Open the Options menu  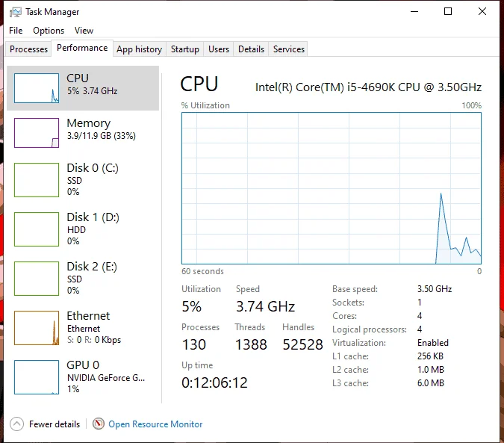[x=49, y=31]
